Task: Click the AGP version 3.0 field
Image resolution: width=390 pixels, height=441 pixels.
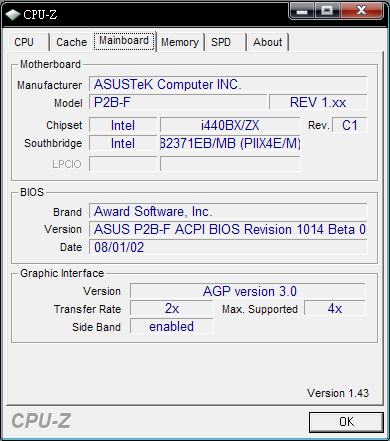Action: coord(248,291)
